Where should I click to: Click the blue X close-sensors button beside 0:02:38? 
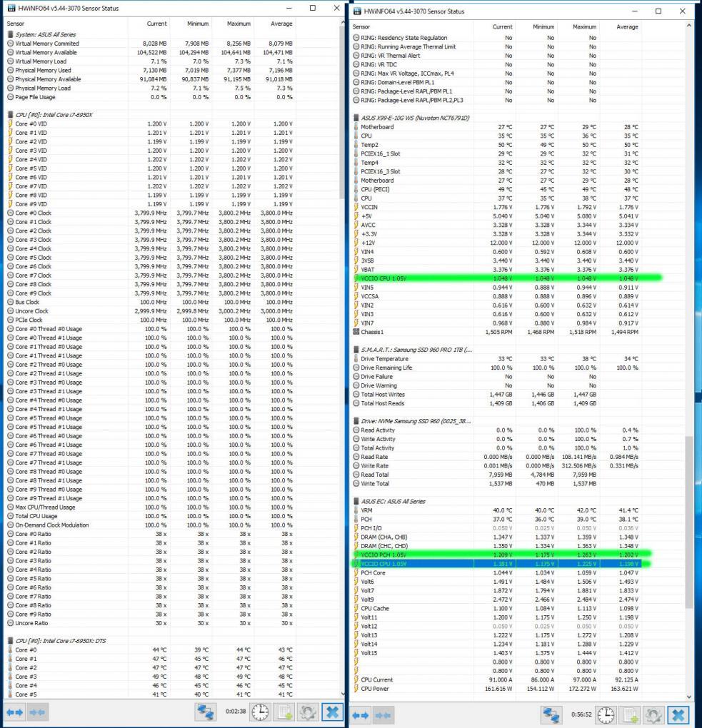[332, 712]
